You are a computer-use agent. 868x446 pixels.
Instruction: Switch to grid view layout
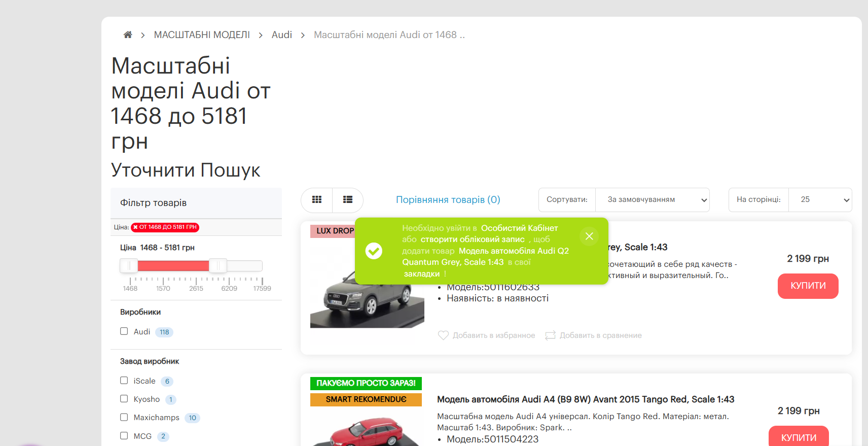(x=317, y=200)
